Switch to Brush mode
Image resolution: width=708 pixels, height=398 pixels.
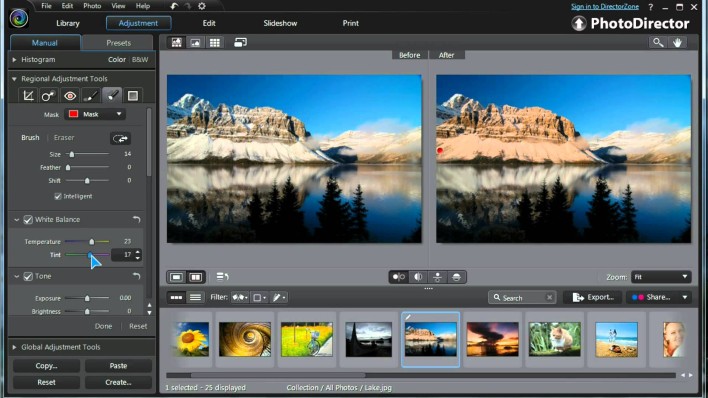(30, 137)
